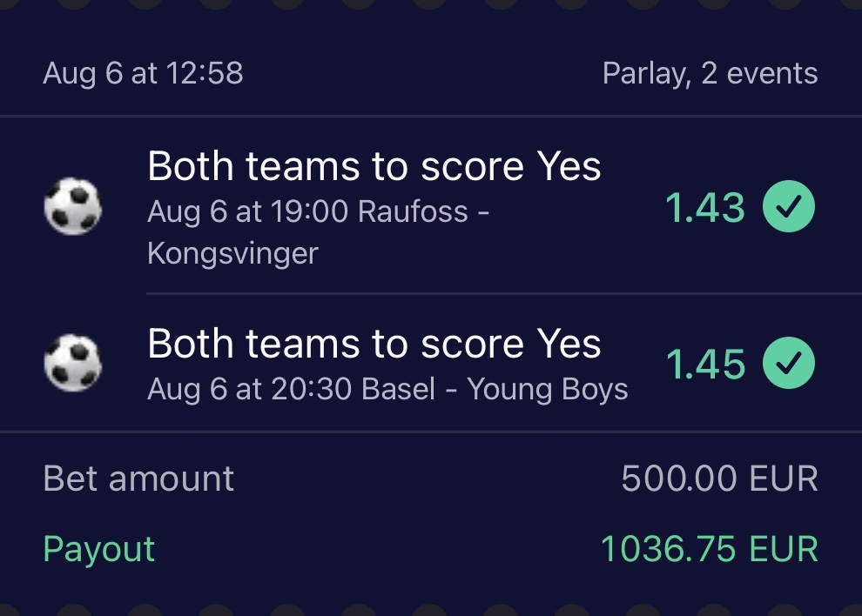Viewport: 862px width, 616px height.
Task: Click the "Aug 6 at 20:30" match time
Action: pyautogui.click(x=247, y=389)
